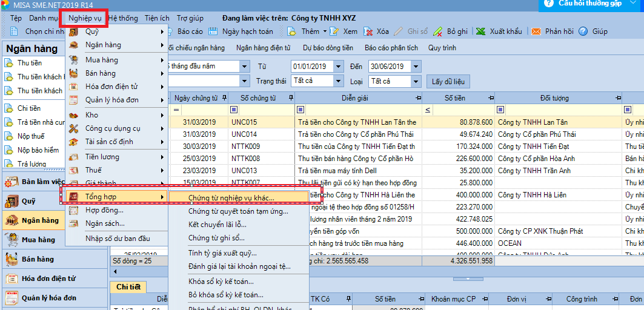
Task: Click Quỹ safe icon in left navigation
Action: pyautogui.click(x=11, y=202)
